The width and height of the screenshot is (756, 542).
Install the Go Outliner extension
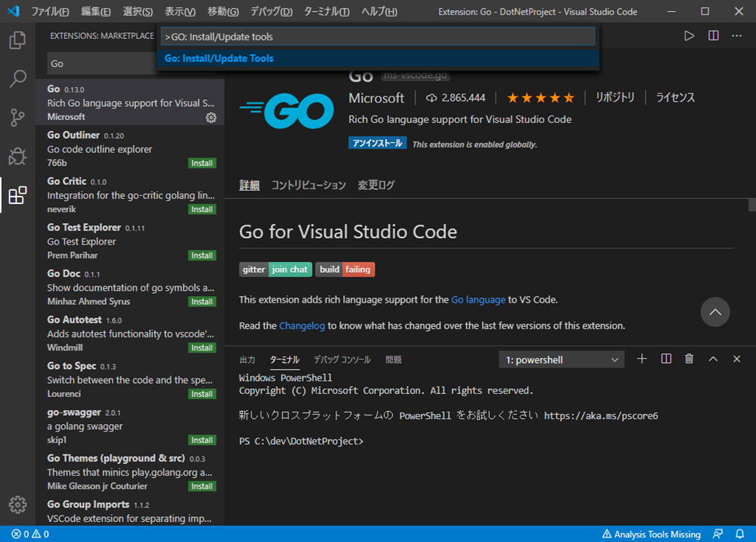[202, 163]
